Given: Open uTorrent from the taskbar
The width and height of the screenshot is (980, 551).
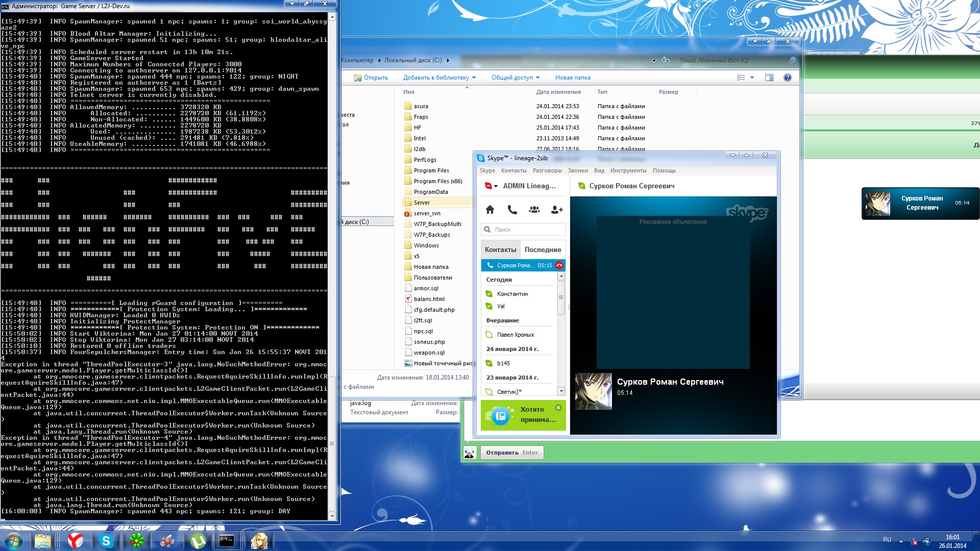Looking at the screenshot, I should 198,541.
